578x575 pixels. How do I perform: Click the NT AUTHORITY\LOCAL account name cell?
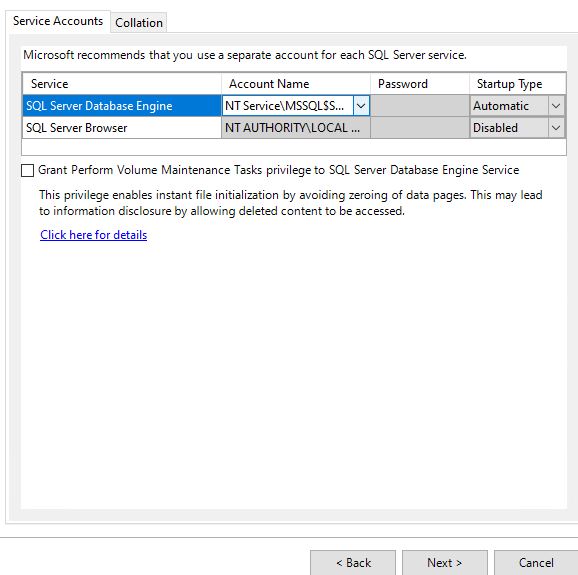point(296,128)
